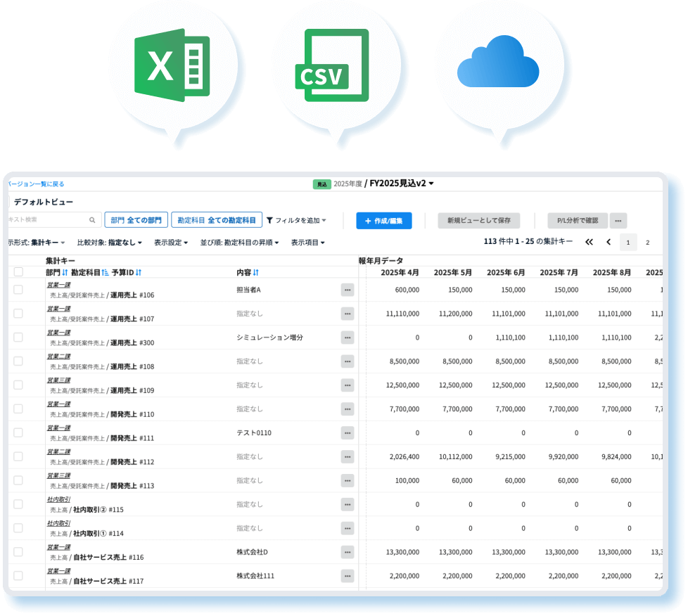This screenshot has width=688, height=616.
Task: Open more options next to P/L分析で確認
Action: (618, 220)
